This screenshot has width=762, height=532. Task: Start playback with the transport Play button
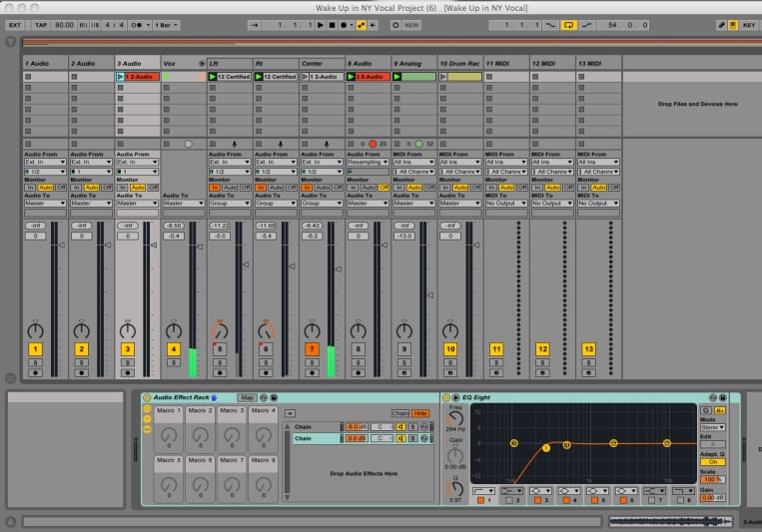point(321,25)
